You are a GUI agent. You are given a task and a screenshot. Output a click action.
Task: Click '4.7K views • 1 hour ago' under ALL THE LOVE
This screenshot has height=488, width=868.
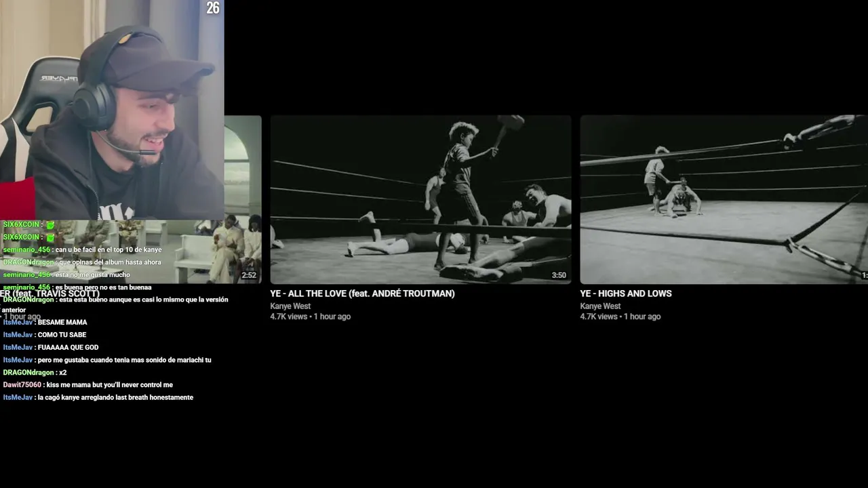[x=310, y=317]
